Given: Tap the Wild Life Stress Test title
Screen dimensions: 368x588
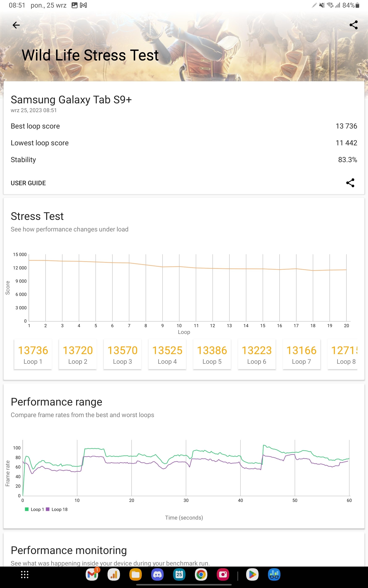Looking at the screenshot, I should [90, 55].
